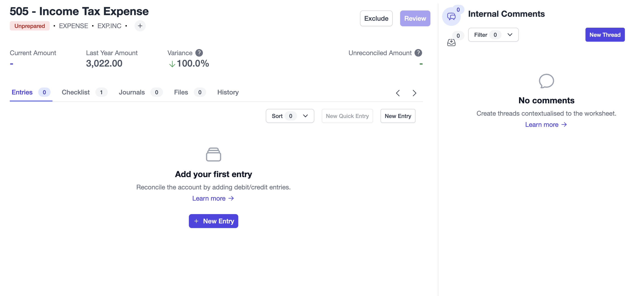The image size is (644, 296).
Task: Click the Learn more link in entries area
Action: tap(213, 198)
